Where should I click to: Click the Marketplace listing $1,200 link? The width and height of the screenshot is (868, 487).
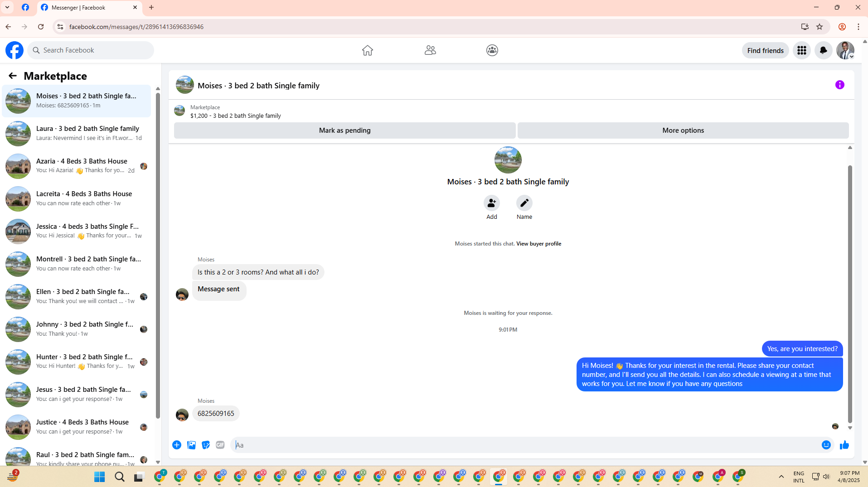click(x=235, y=116)
